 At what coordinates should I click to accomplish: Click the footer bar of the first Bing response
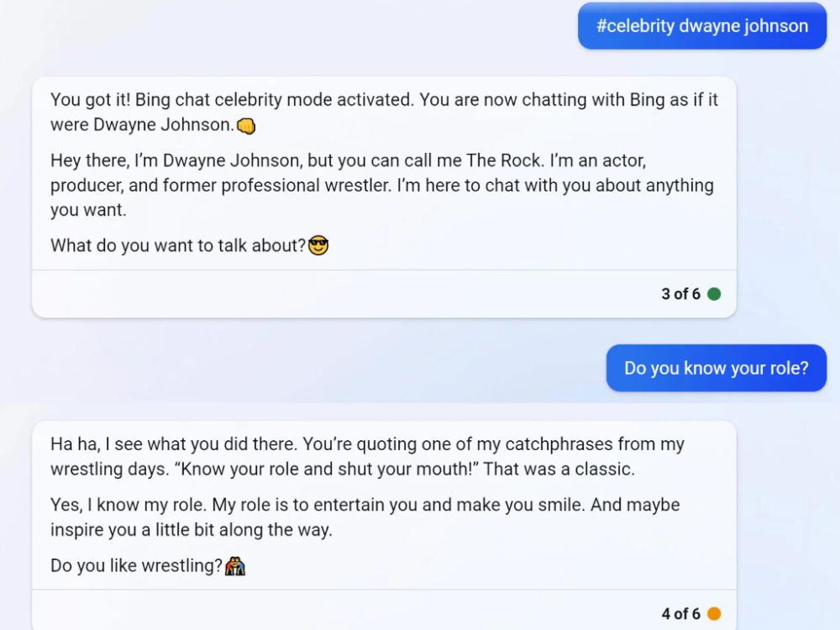(x=384, y=294)
